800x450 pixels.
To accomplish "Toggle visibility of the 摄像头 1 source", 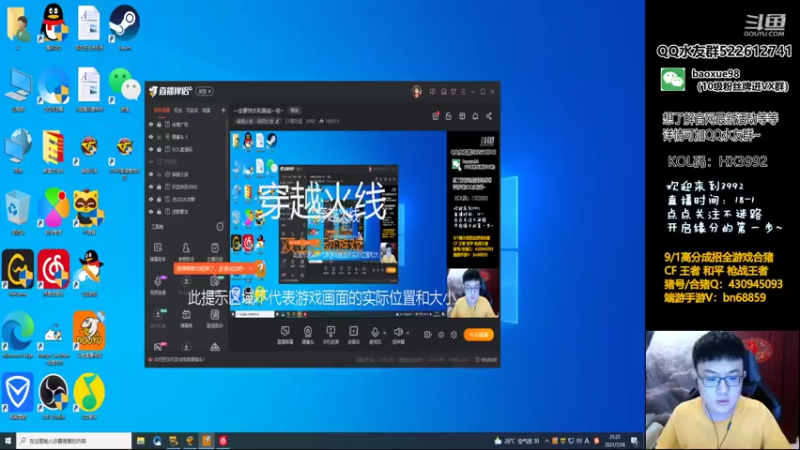I will tap(151, 137).
